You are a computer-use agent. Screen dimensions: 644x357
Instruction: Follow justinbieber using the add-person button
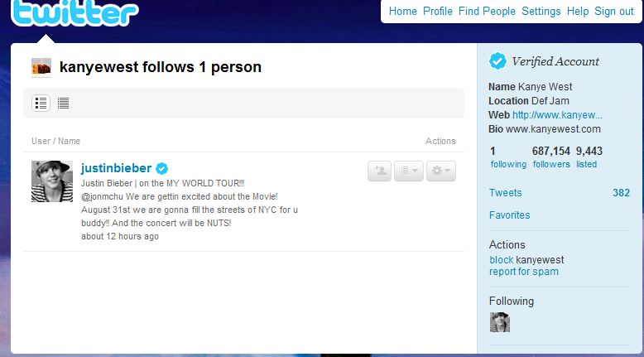[x=379, y=171]
